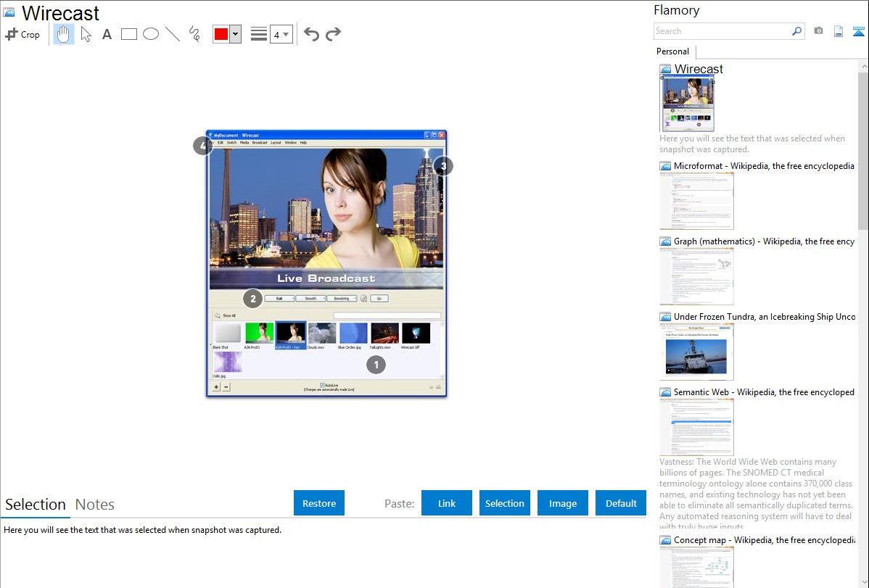Click the Paste Image button
Viewport: 869px width, 588px height.
pos(562,503)
